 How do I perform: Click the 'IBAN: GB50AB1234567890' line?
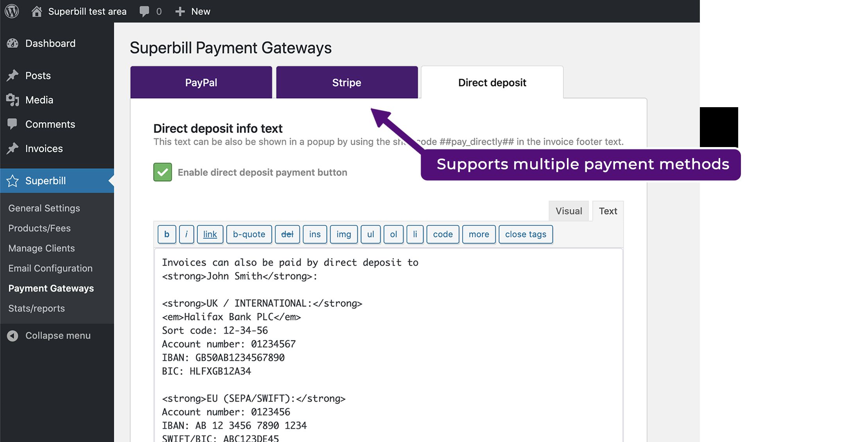pyautogui.click(x=223, y=358)
